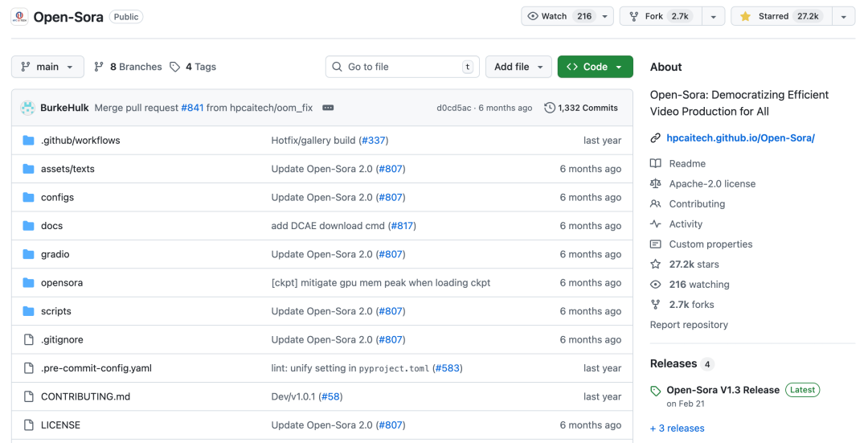This screenshot has width=868, height=443.
Task: Click the license scale icon
Action: point(656,184)
